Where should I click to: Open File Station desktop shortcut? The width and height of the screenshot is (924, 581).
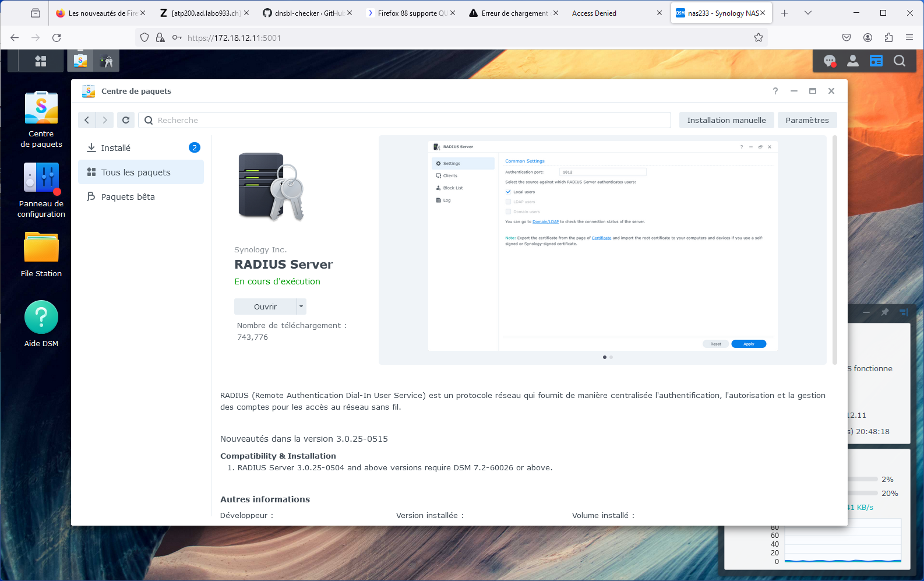tap(41, 255)
